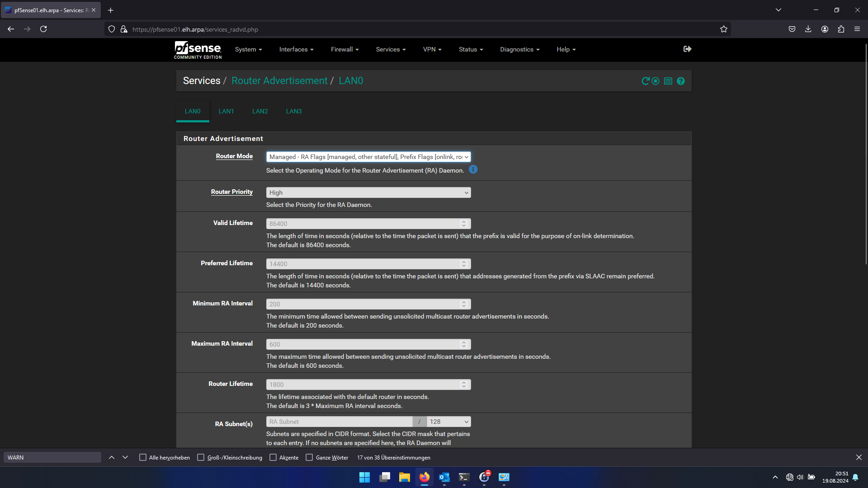Viewport: 868px width, 488px height.
Task: Open the Firefox application menu
Action: 857,29
